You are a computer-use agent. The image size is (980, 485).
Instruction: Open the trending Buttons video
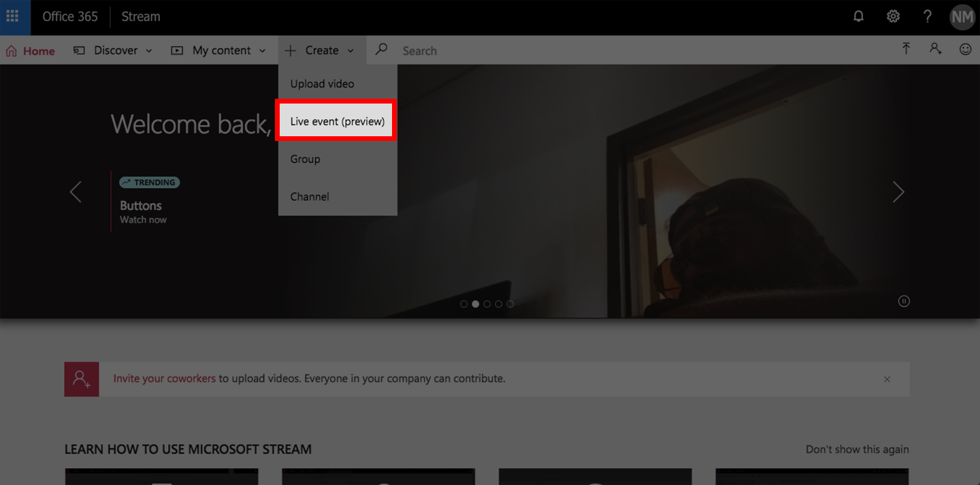pos(141,205)
